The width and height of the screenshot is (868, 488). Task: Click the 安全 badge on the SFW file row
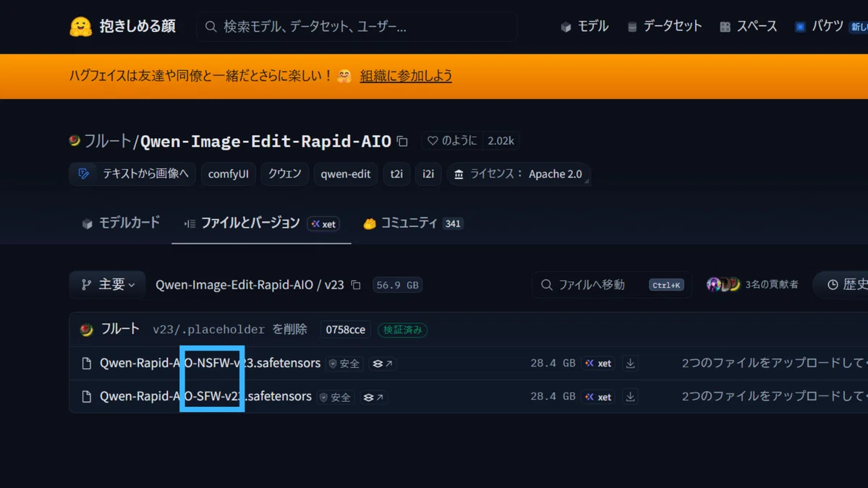coord(336,397)
